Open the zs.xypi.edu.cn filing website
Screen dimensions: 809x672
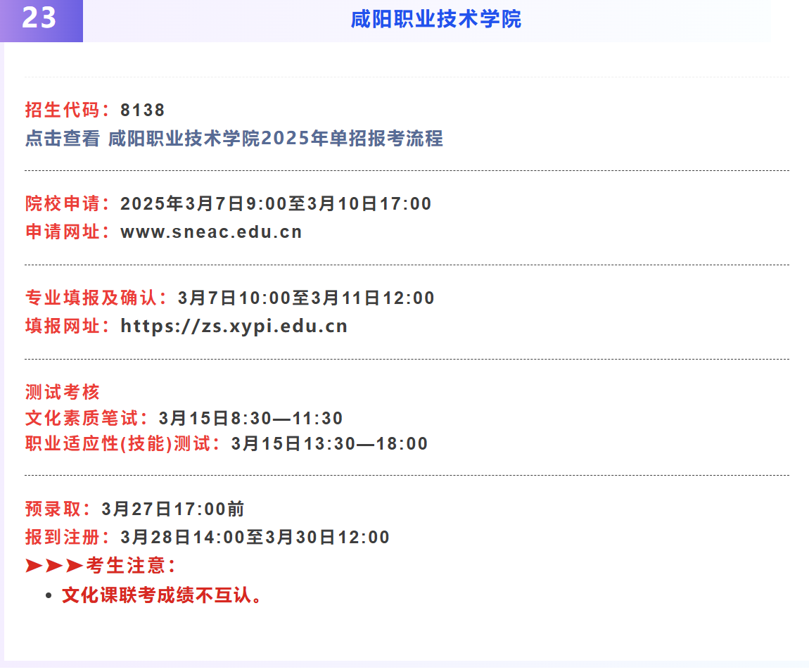pyautogui.click(x=234, y=326)
